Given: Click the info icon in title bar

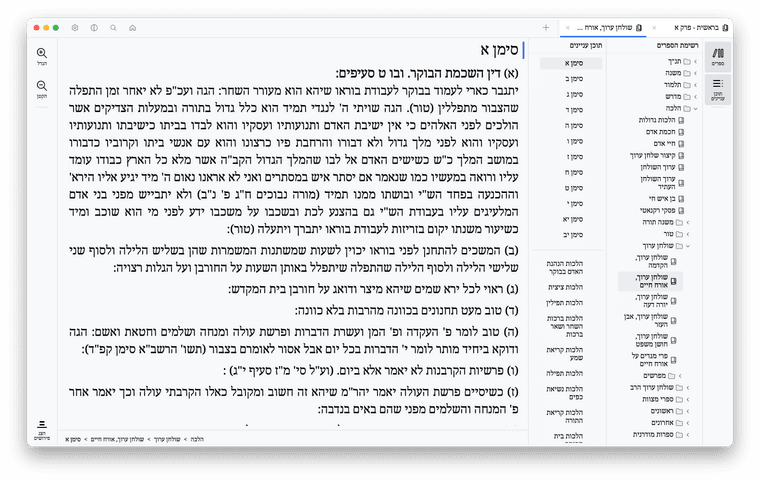Looking at the screenshot, I should 94,27.
